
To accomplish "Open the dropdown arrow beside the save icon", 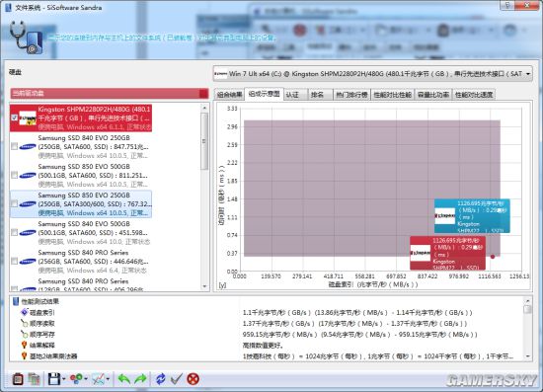I will [x=64, y=379].
